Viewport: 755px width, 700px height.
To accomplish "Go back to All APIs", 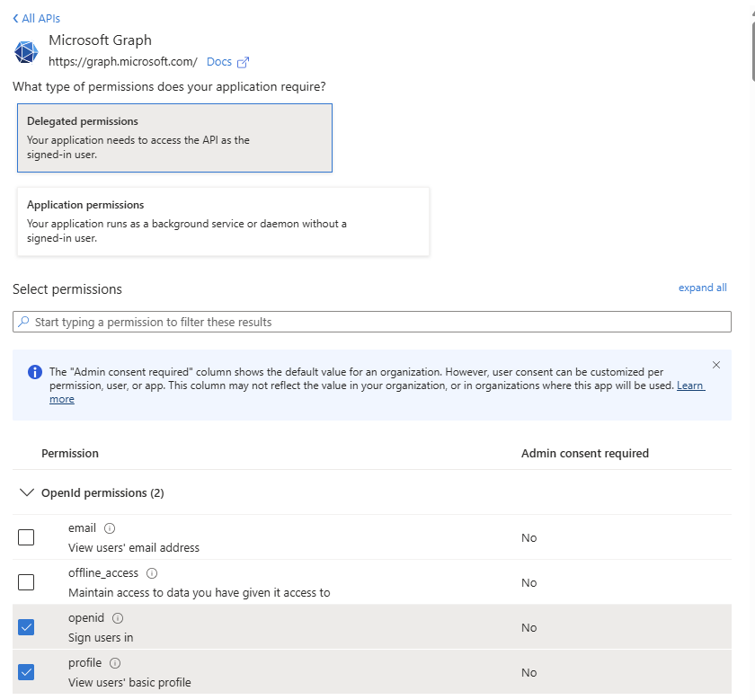I will [37, 18].
